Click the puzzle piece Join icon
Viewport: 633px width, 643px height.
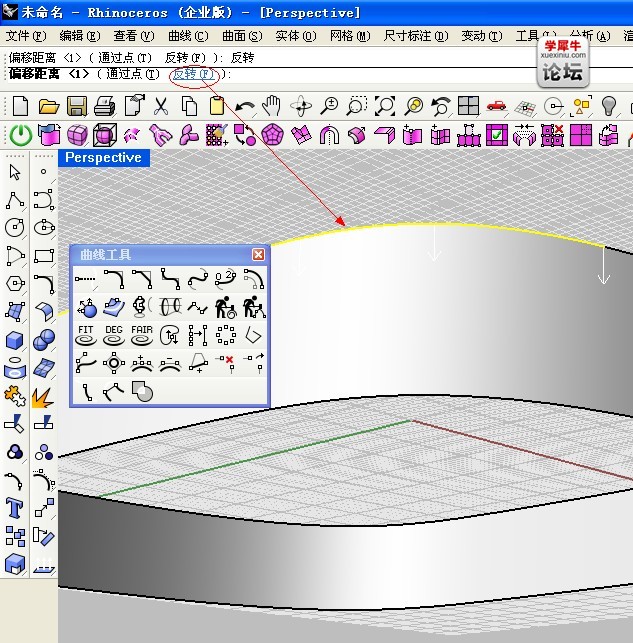tap(15, 397)
